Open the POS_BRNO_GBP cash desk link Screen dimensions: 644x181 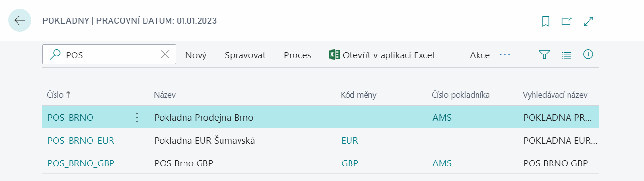point(81,163)
